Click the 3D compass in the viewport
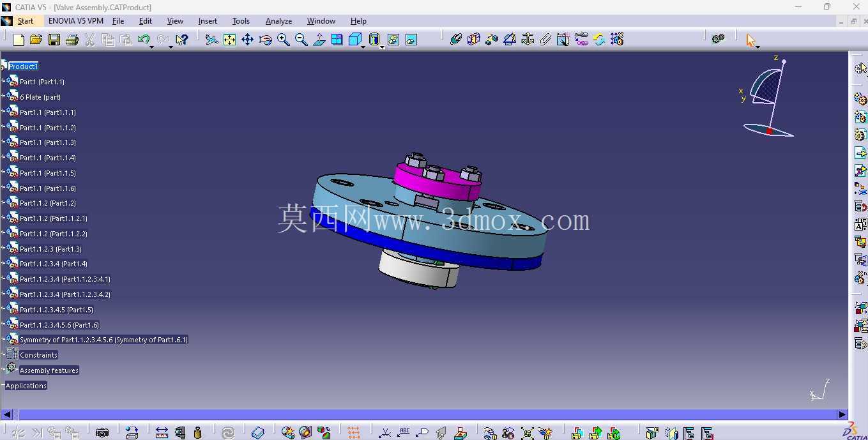 tap(770, 96)
